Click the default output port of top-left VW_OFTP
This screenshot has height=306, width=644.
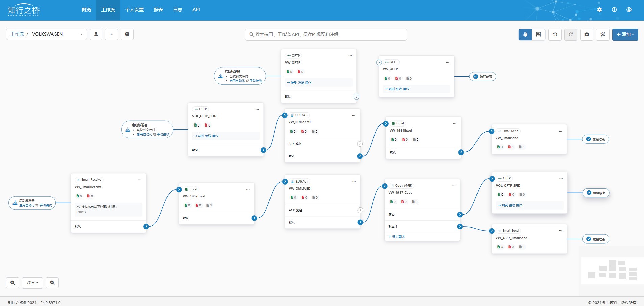[x=356, y=97]
